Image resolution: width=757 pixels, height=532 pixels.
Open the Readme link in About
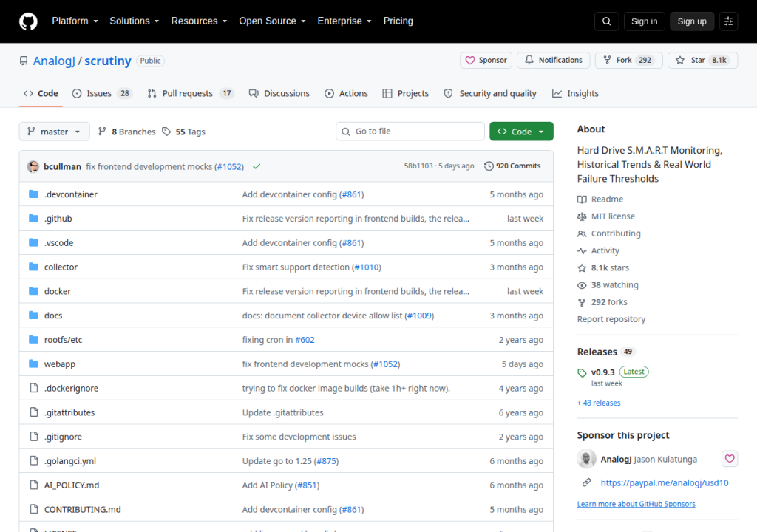tap(600, 199)
